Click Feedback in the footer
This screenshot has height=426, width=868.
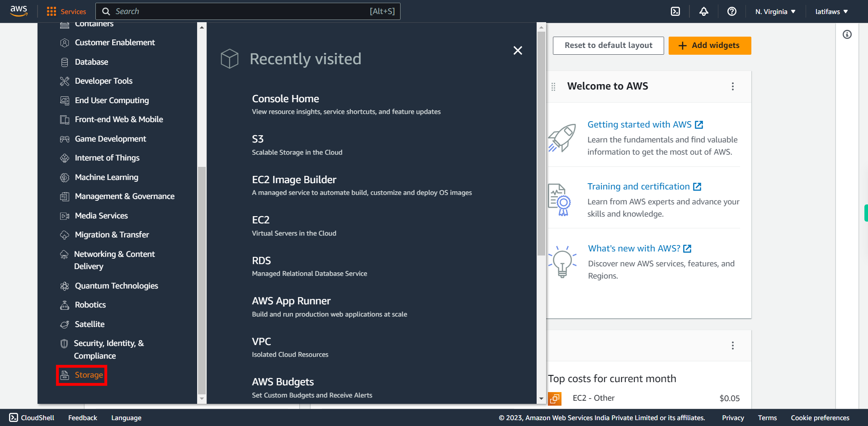[83, 418]
